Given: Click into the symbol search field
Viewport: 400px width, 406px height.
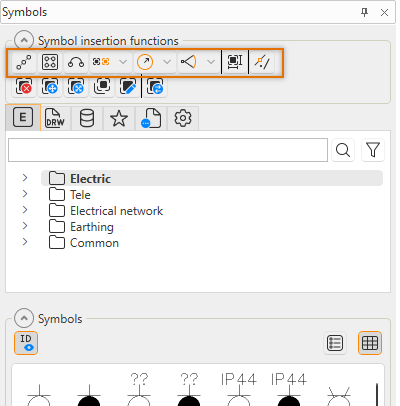Looking at the screenshot, I should coord(168,150).
